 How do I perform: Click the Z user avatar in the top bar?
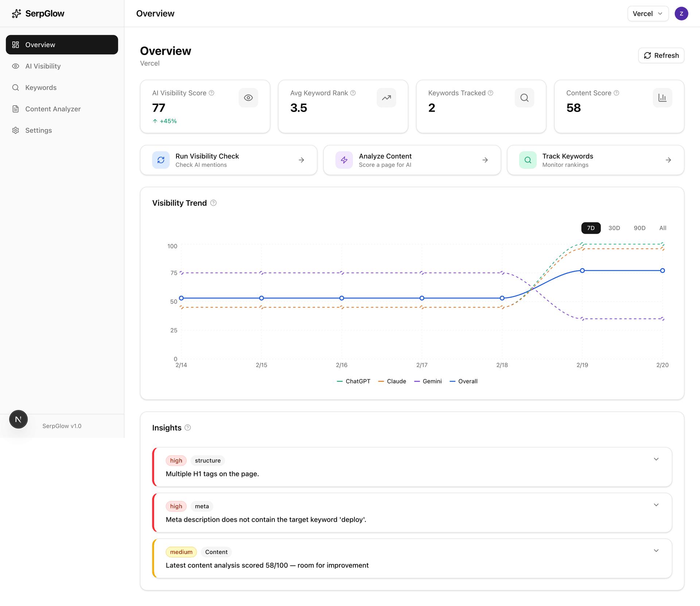click(682, 13)
